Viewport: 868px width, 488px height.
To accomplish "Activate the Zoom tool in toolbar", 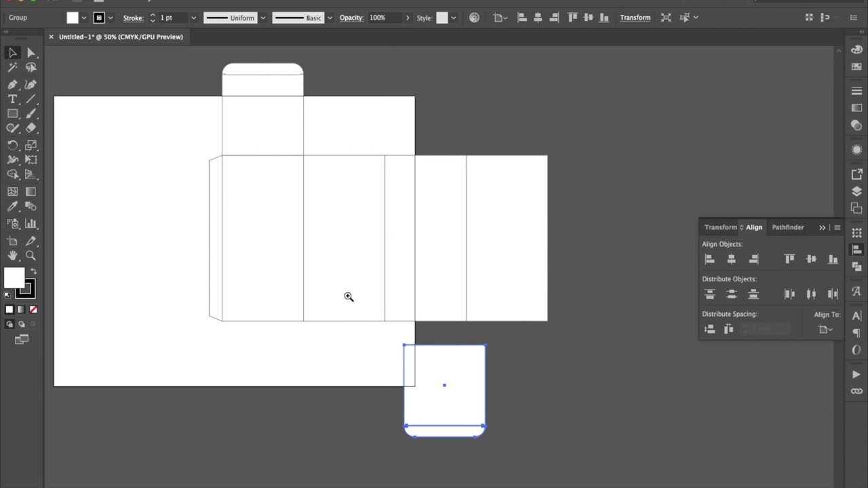I will pos(31,256).
